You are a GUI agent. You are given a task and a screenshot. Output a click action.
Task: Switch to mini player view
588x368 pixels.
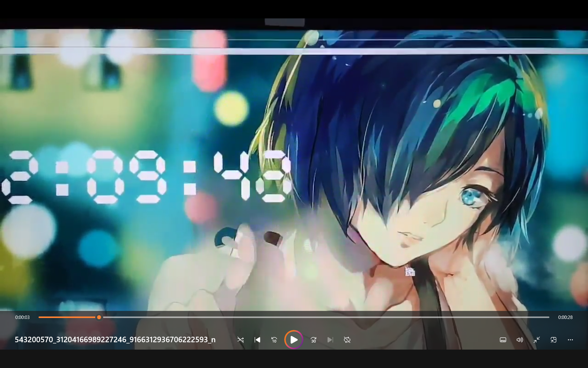553,340
